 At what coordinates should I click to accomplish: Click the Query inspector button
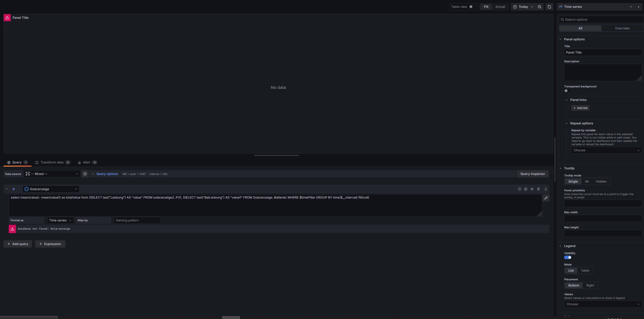pos(533,174)
